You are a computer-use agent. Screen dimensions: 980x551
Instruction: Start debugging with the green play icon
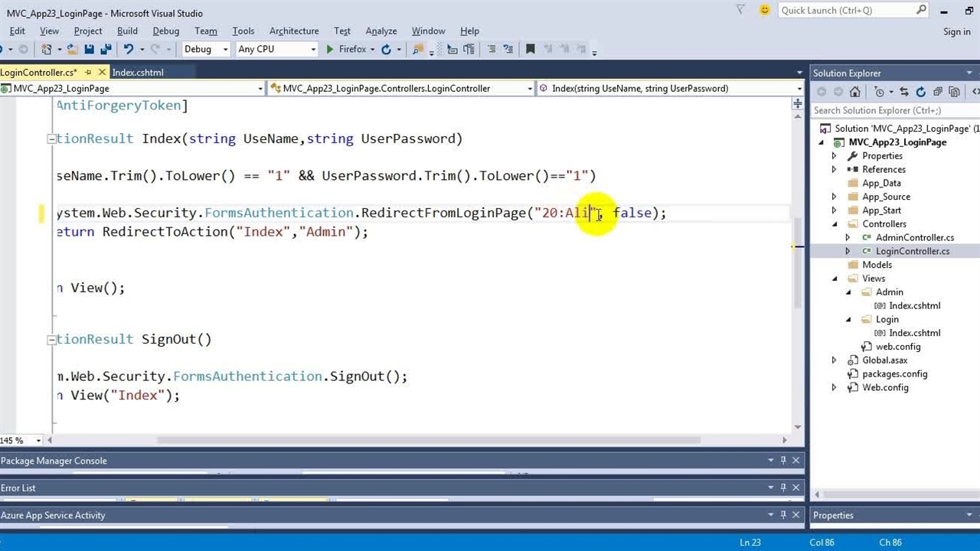tap(329, 49)
